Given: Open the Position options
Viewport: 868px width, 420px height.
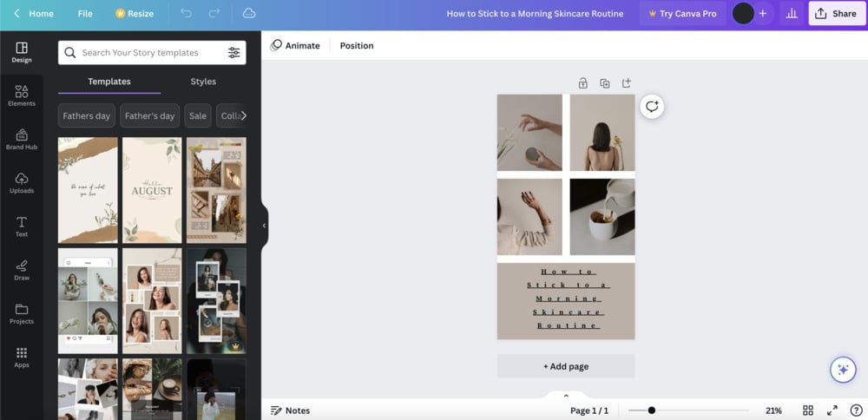Looking at the screenshot, I should pyautogui.click(x=357, y=45).
